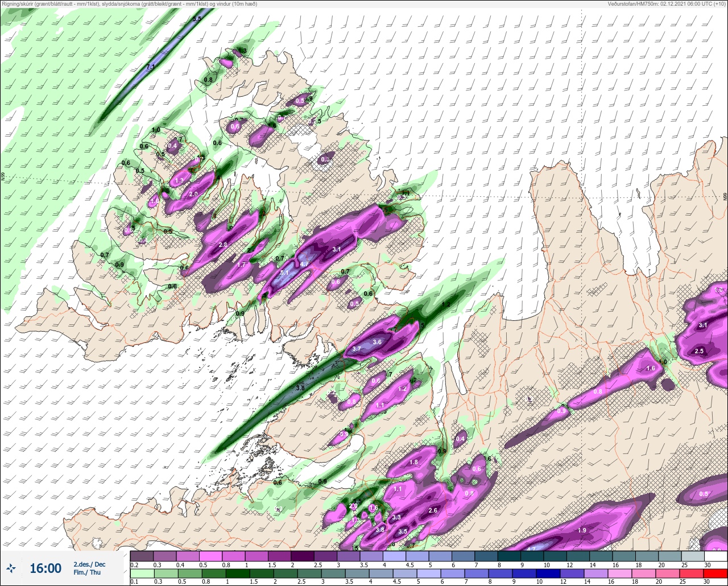Click the 3.7 snowfall value on the map

point(357,349)
